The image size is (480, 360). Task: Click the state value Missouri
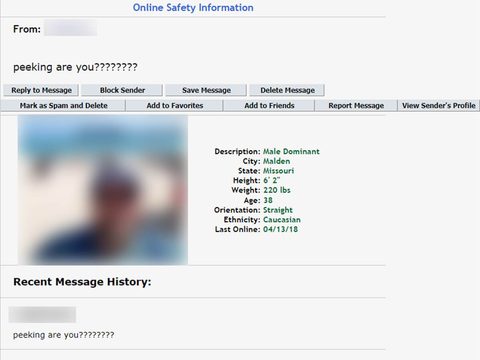click(x=279, y=171)
